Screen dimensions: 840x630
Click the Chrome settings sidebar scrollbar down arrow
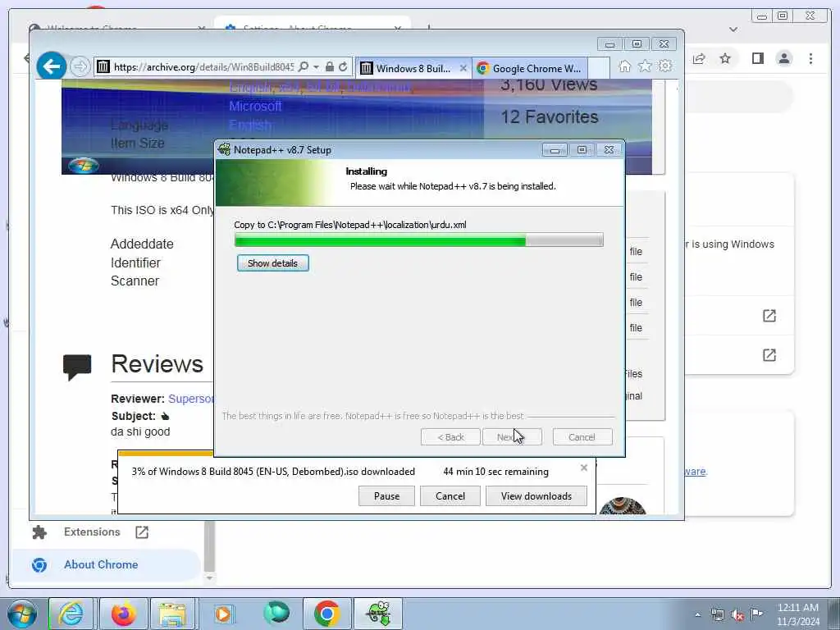[x=209, y=578]
